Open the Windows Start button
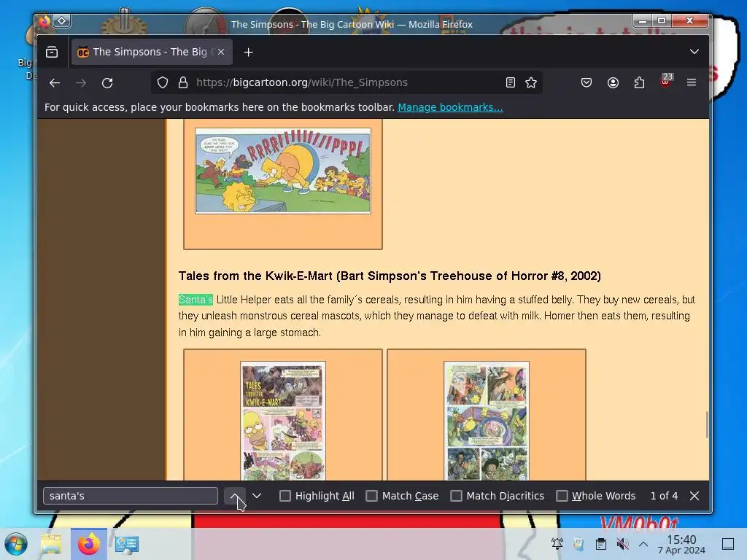747x560 pixels. click(x=16, y=544)
